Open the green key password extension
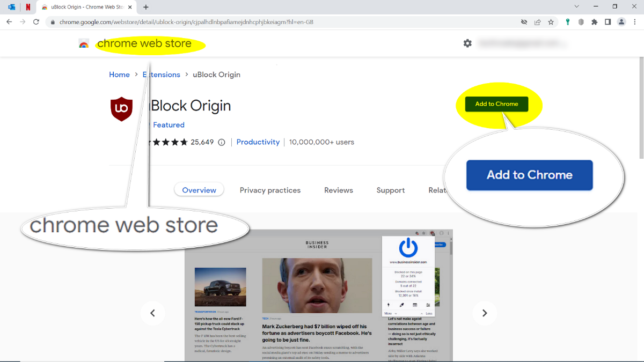This screenshot has width=644, height=362. click(x=567, y=22)
